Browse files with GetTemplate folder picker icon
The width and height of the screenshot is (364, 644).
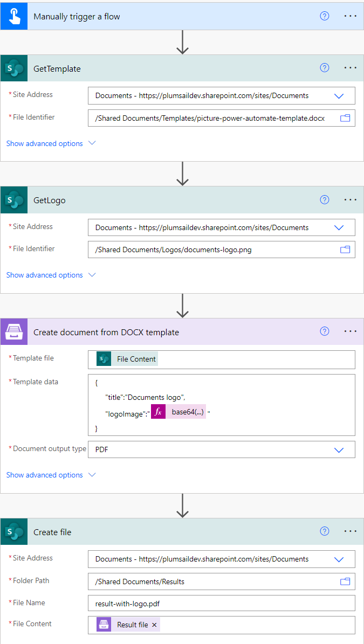click(345, 118)
